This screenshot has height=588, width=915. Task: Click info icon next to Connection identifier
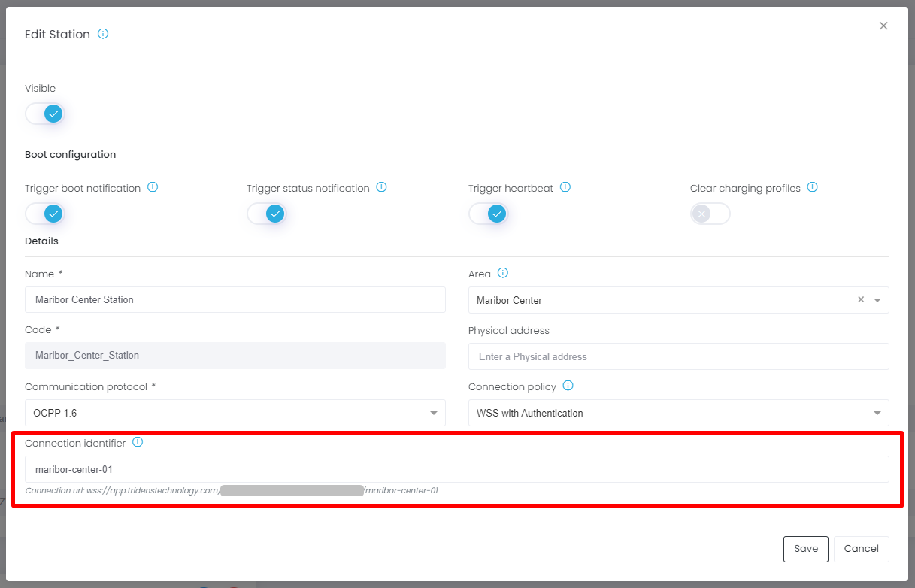click(138, 442)
